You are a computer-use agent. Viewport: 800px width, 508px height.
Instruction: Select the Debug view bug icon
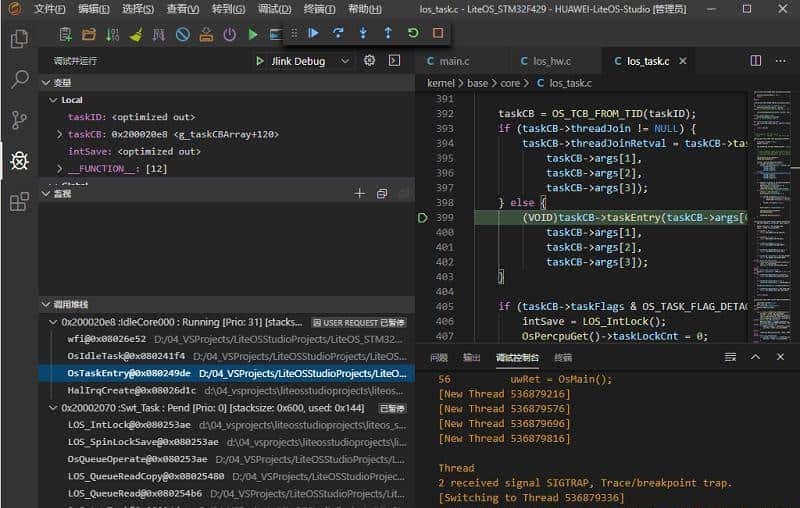pyautogui.click(x=19, y=161)
